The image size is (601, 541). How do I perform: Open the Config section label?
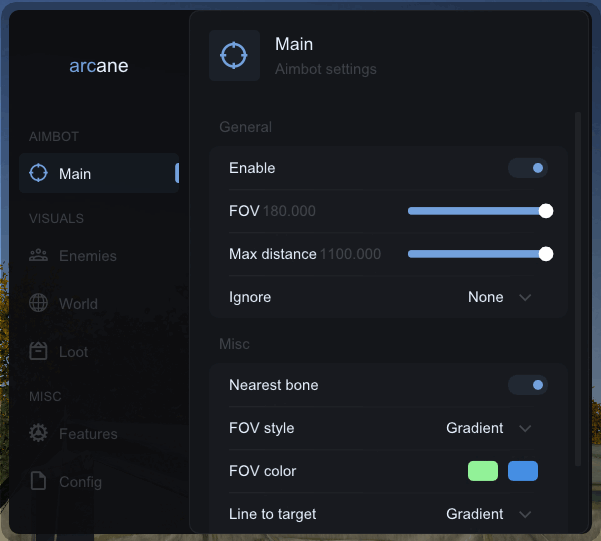pos(80,482)
